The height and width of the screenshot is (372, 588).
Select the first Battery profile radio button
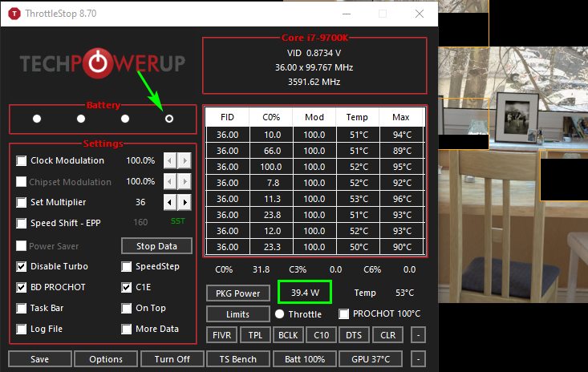point(37,119)
